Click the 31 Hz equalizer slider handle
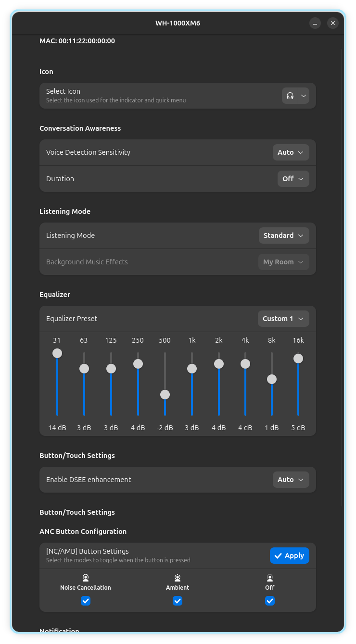356x644 pixels. (x=57, y=353)
